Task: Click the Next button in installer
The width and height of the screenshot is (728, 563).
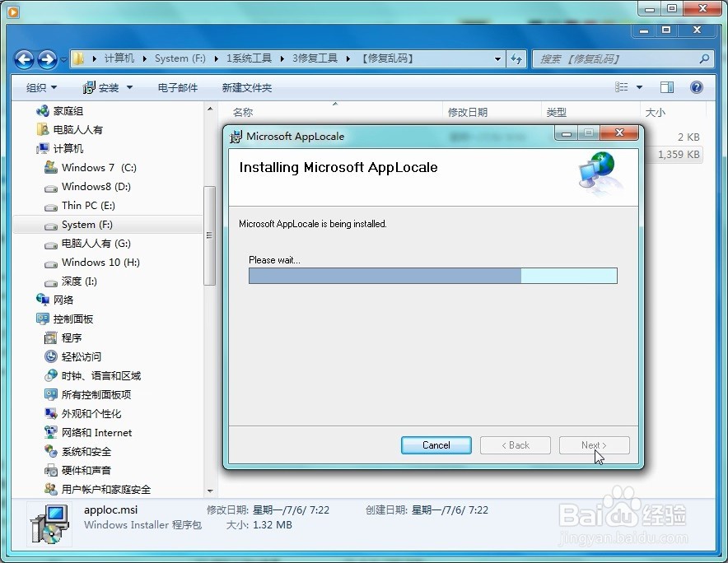Action: point(595,445)
